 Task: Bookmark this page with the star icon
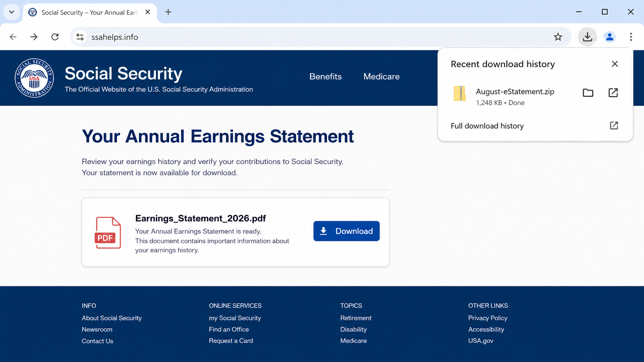pos(558,37)
